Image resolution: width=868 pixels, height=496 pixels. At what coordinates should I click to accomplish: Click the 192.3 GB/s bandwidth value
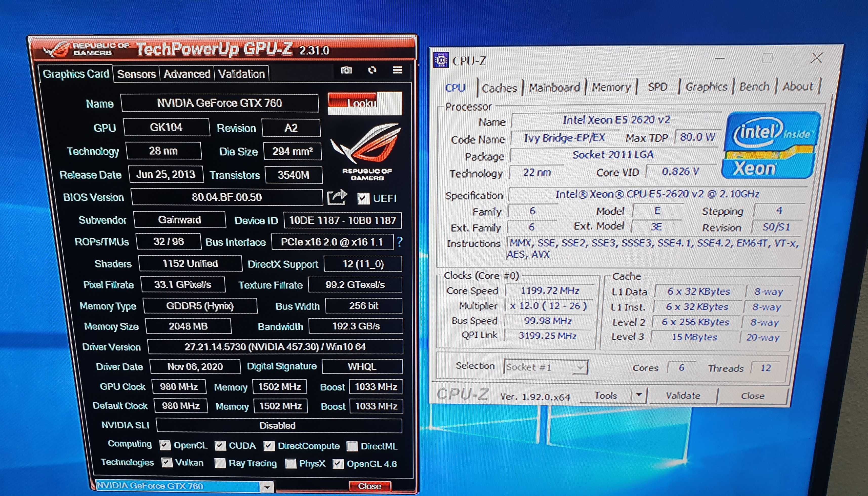(356, 326)
